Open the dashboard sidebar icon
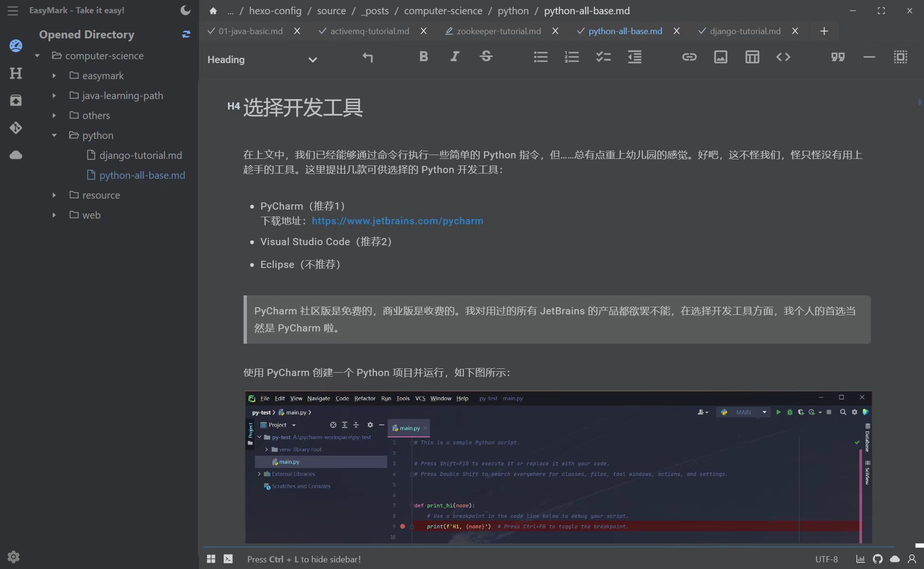This screenshot has height=569, width=924. (x=16, y=46)
